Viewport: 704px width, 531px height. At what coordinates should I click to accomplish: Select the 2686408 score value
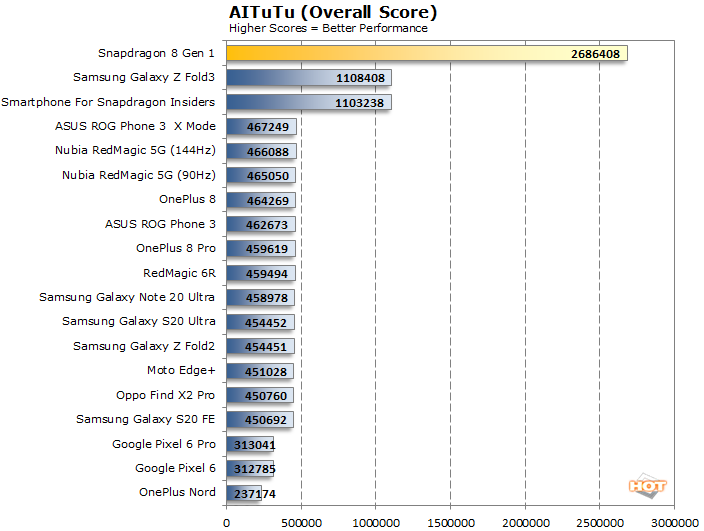595,53
